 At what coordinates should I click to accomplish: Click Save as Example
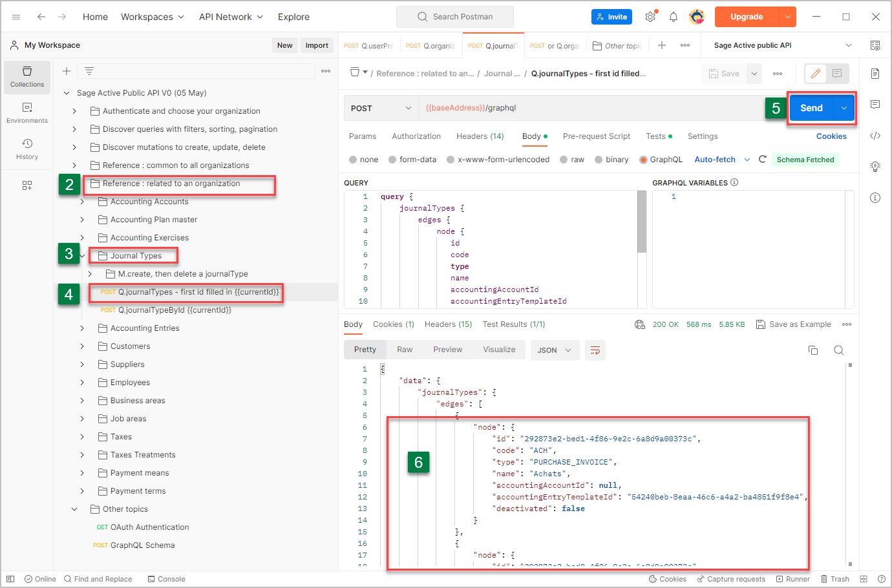[x=794, y=324]
